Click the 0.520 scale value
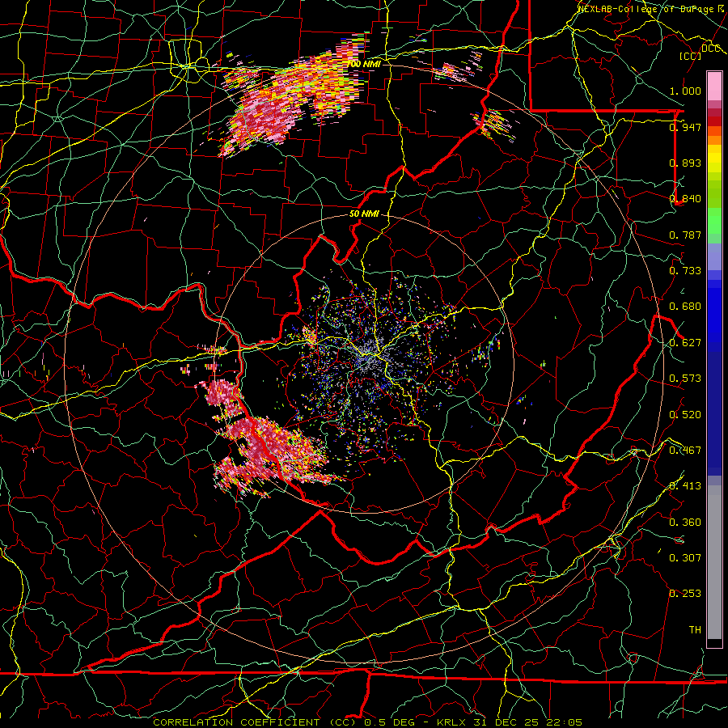 coord(685,415)
